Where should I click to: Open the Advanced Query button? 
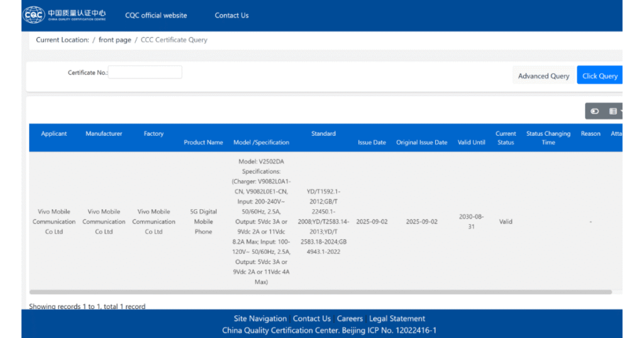point(544,76)
